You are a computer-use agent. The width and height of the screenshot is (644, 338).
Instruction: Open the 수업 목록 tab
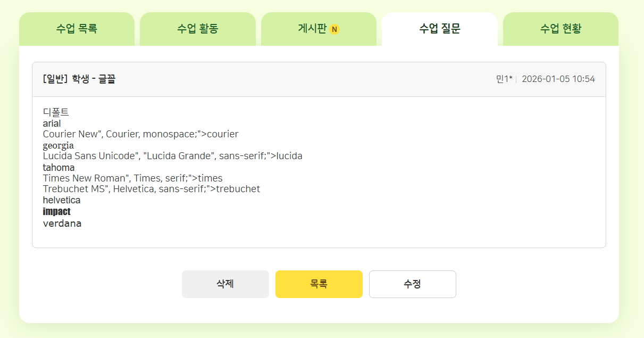point(77,29)
